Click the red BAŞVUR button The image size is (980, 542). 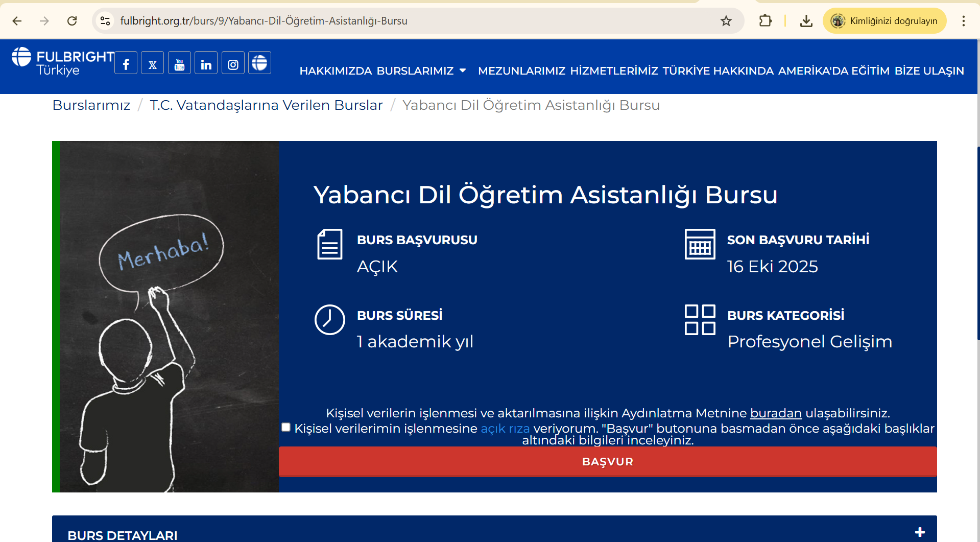tap(608, 462)
